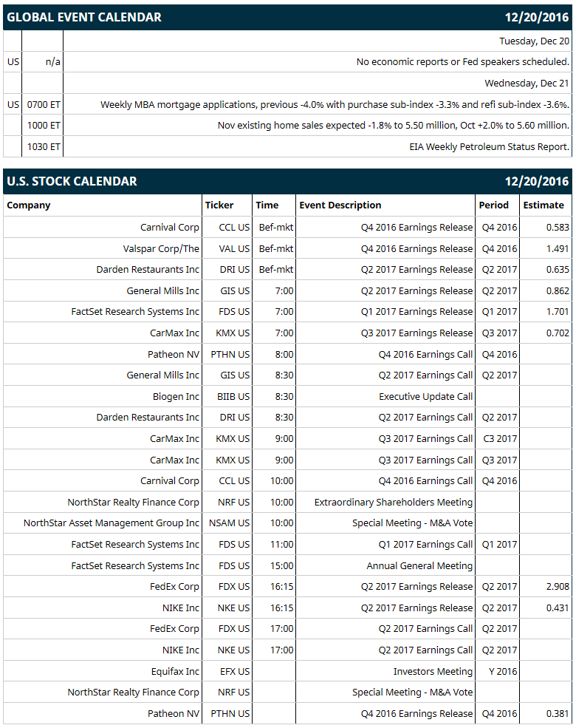Click the Wednesday, Dec 21 date row
The image size is (576, 728).
527,83
